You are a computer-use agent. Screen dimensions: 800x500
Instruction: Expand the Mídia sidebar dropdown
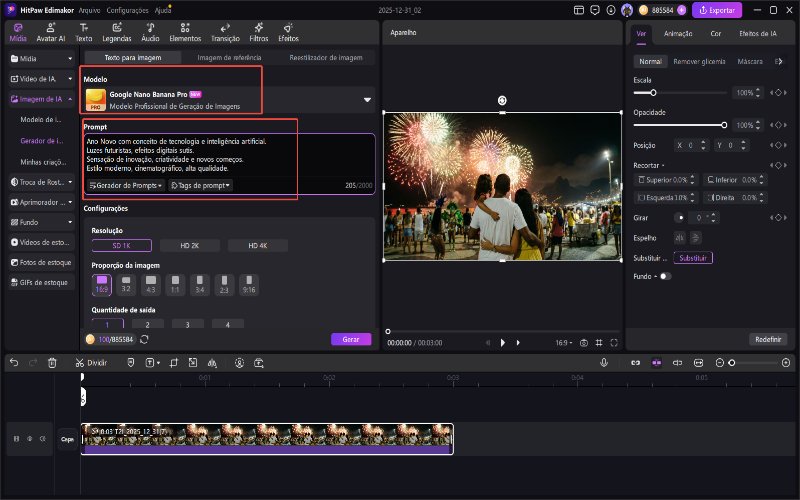click(x=70, y=59)
